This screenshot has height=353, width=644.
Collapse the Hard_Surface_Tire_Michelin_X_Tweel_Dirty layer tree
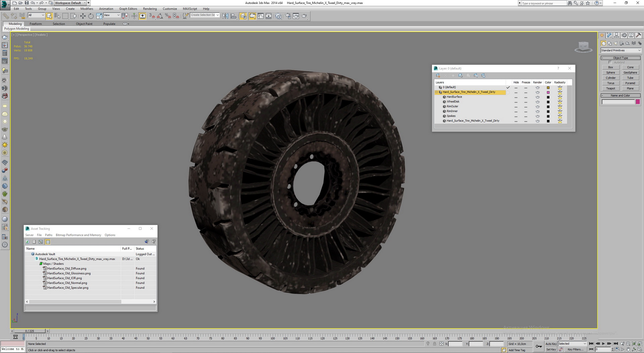coord(436,92)
